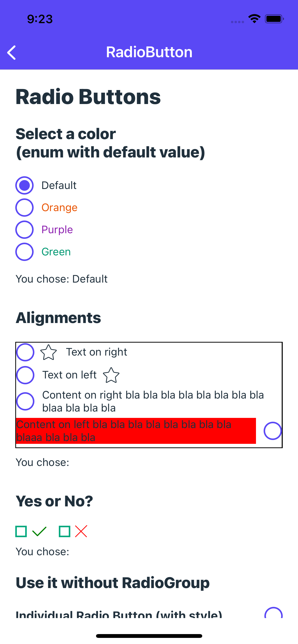Select the Text on right radio button
The image size is (298, 644).
point(25,352)
